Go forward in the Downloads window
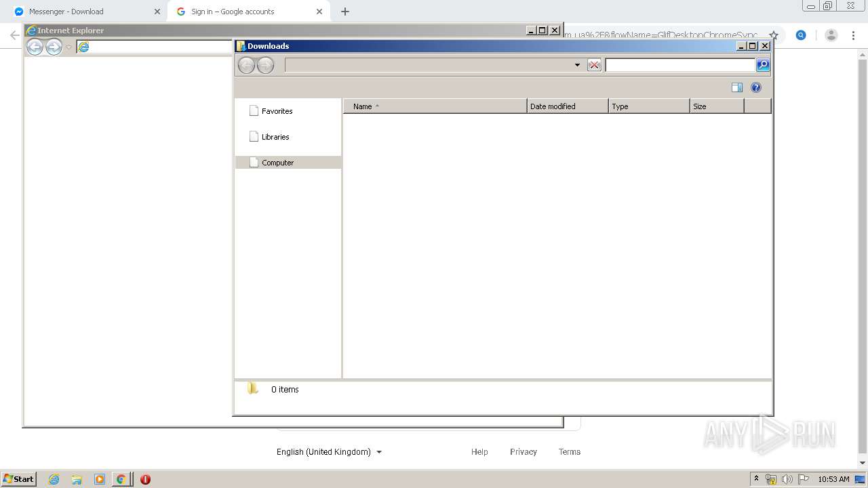Image resolution: width=868 pixels, height=488 pixels. 265,65
